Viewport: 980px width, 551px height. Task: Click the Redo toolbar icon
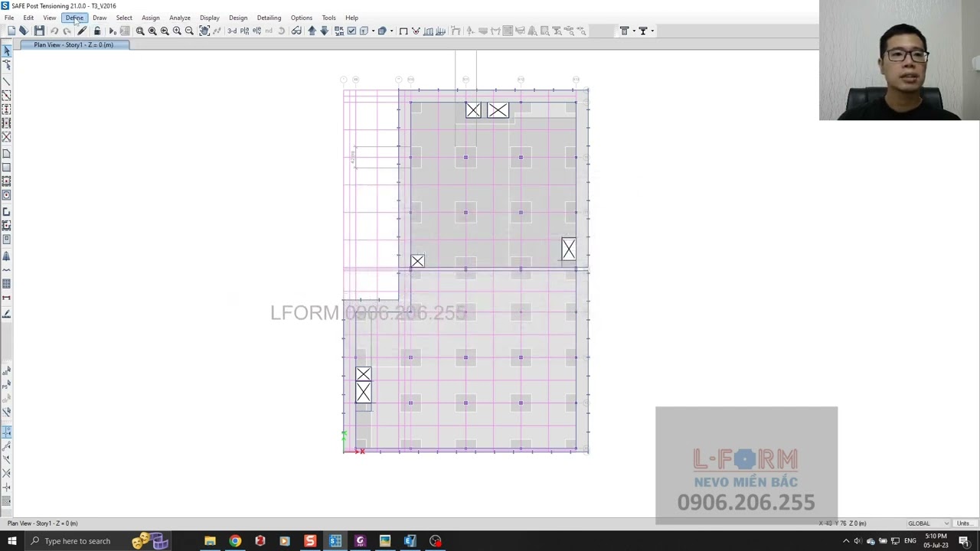pos(67,31)
